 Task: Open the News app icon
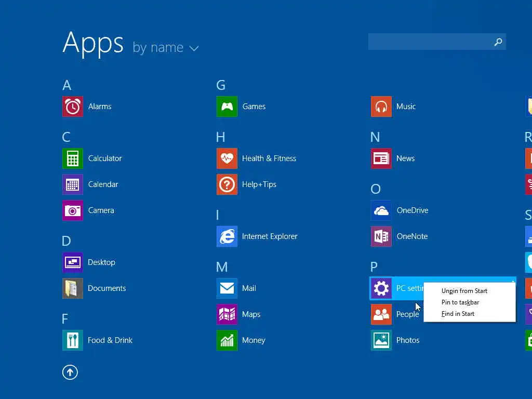pos(381,158)
